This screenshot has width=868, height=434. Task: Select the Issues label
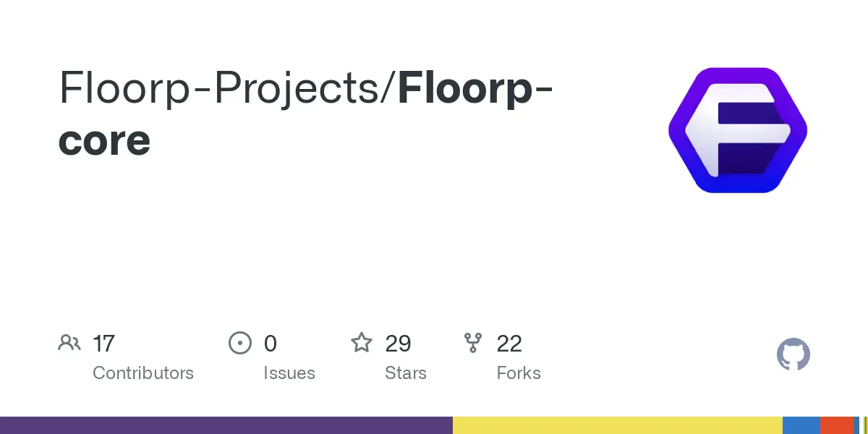point(289,373)
